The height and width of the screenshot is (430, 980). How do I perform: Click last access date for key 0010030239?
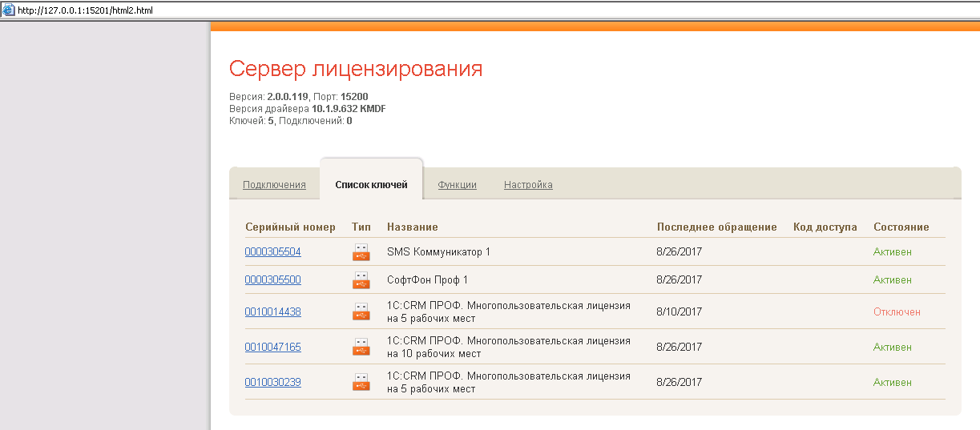click(x=680, y=383)
